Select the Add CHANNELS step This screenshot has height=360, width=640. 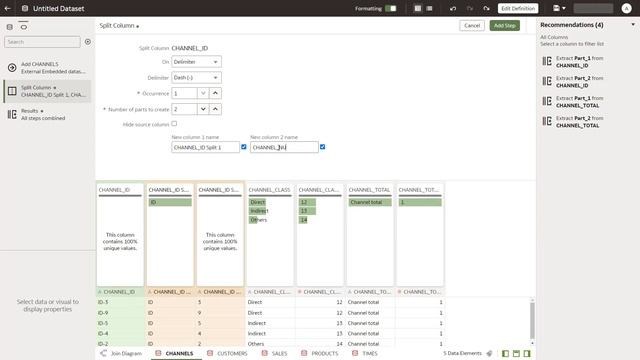[x=47, y=67]
